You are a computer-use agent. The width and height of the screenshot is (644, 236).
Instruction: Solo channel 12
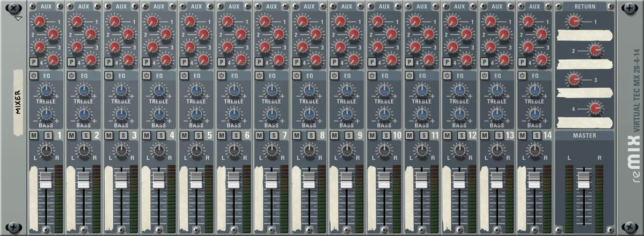tap(461, 135)
